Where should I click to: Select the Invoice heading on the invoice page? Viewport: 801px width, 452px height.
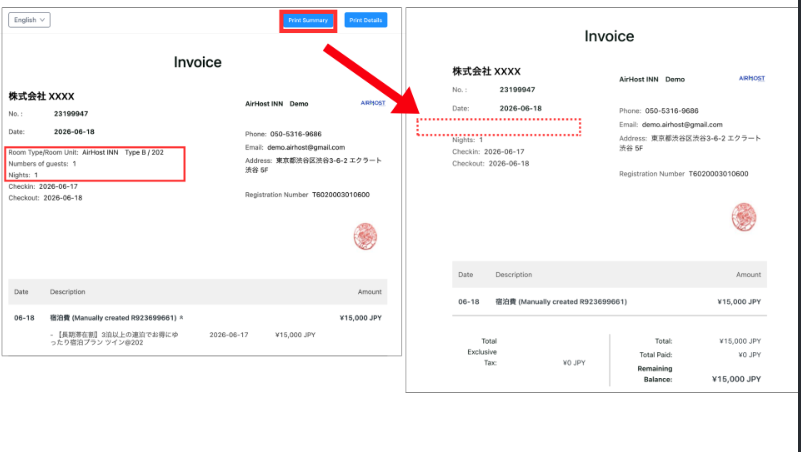point(198,62)
